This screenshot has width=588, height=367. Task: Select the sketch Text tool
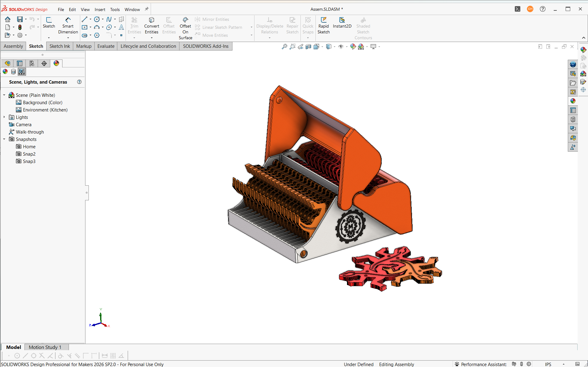pyautogui.click(x=121, y=27)
